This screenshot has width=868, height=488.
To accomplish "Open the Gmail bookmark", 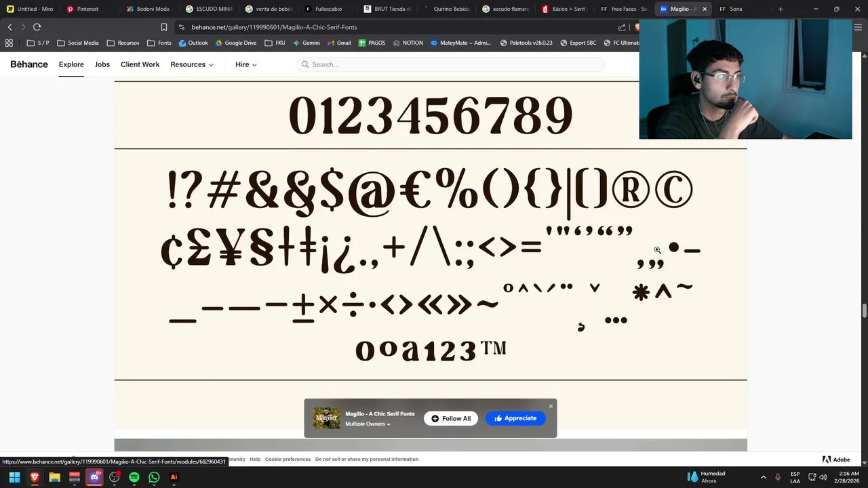I will (x=339, y=43).
